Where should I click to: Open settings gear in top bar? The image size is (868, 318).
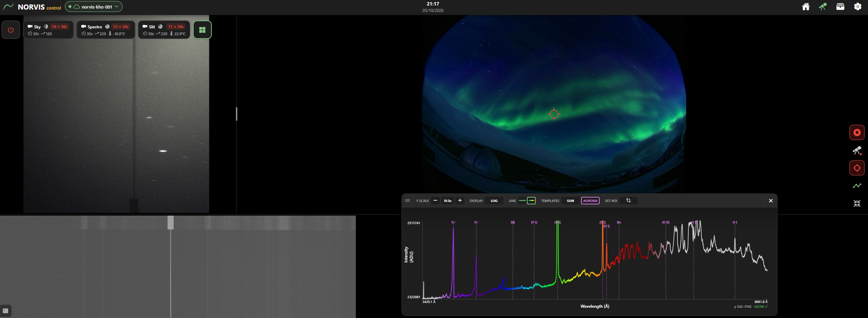(857, 7)
